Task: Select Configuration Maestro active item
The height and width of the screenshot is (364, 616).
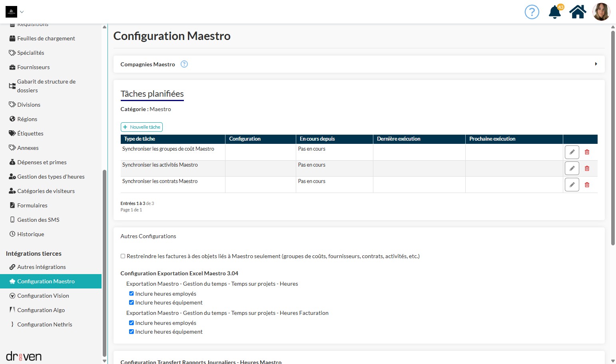Action: (51, 281)
